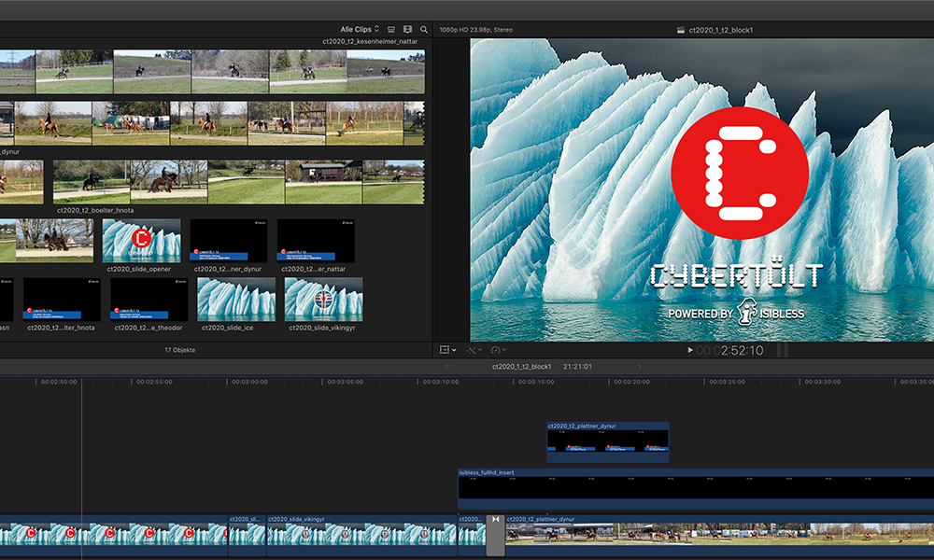Select the ct2020_slide_vikingyr browser thumbnail
The image size is (934, 560).
[323, 300]
